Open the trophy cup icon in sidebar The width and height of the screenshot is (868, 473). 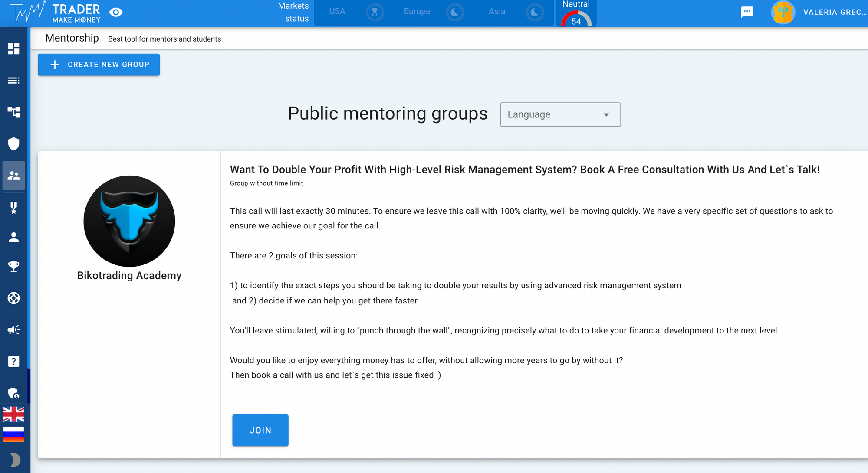tap(14, 266)
